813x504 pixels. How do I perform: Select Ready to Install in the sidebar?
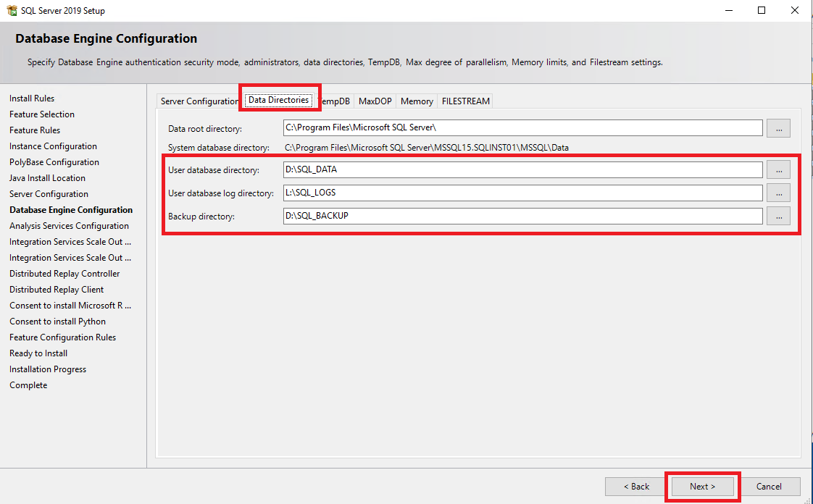(38, 354)
